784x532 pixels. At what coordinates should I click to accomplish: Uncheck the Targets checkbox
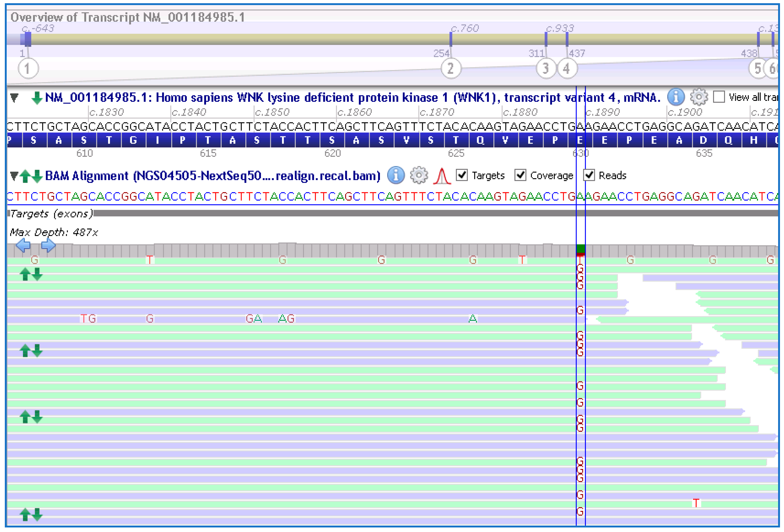(462, 175)
